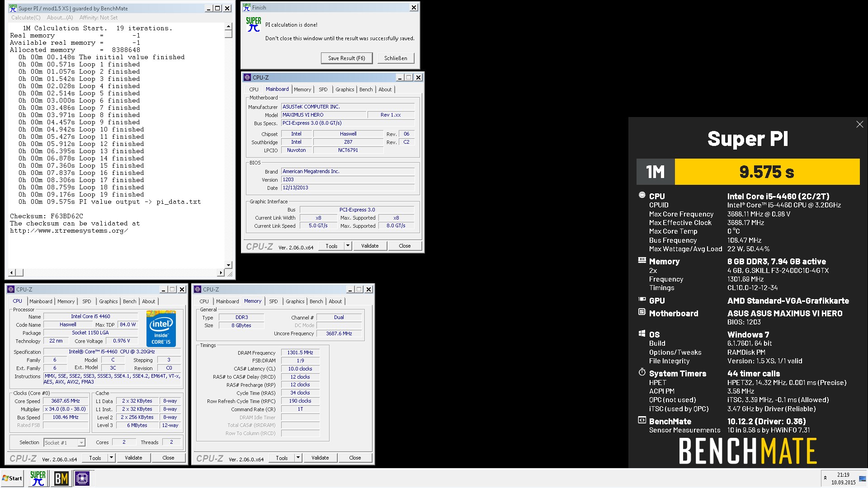
Task: Click Validate in CPU window
Action: click(x=133, y=458)
